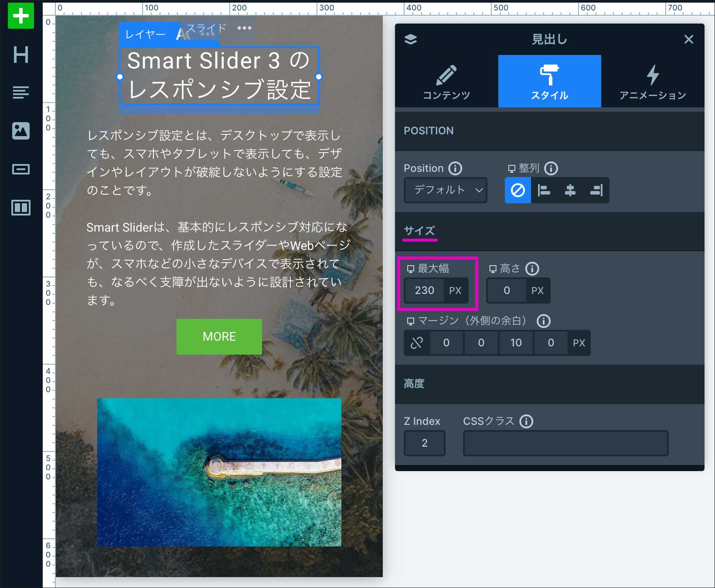Choose left alignment option
The height and width of the screenshot is (588, 715).
coord(544,190)
